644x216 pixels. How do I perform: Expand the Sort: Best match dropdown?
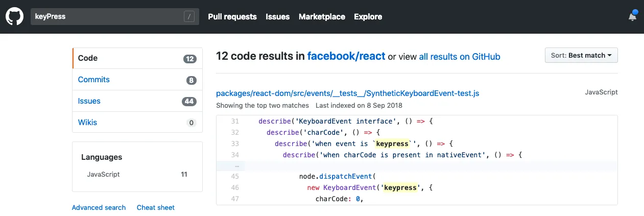tap(581, 55)
